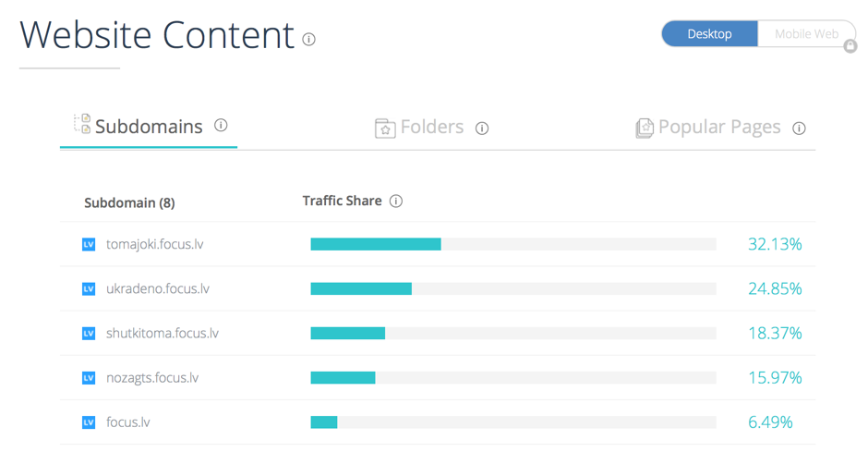This screenshot has width=868, height=452.
Task: Click info icon next to Popular Pages
Action: [x=799, y=128]
